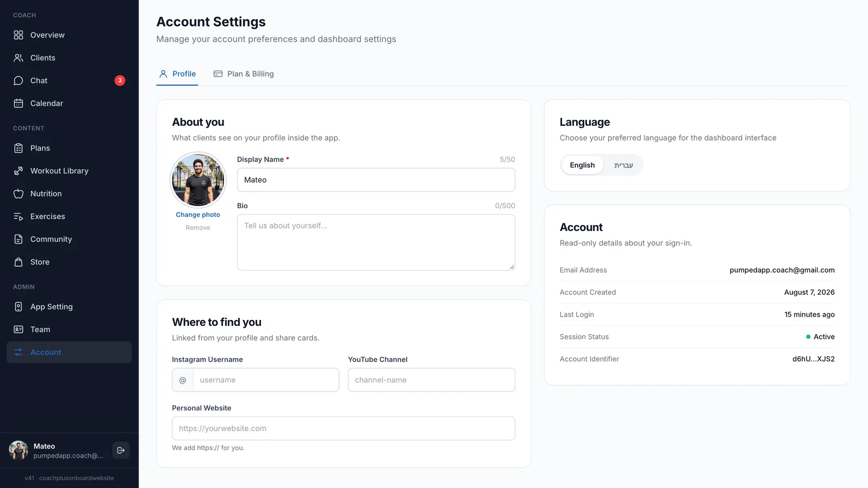The height and width of the screenshot is (488, 868).
Task: Go to Overview in the sidebar
Action: click(69, 35)
